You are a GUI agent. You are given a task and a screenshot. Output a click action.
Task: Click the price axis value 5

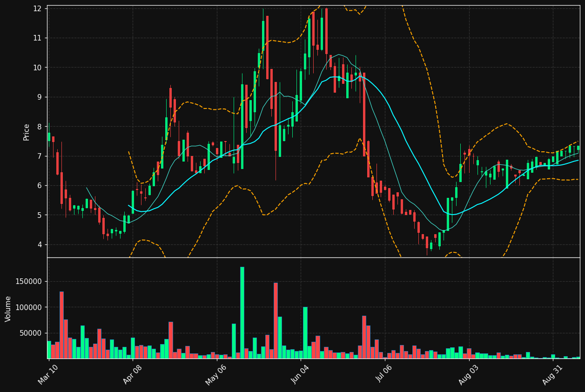tap(40, 215)
